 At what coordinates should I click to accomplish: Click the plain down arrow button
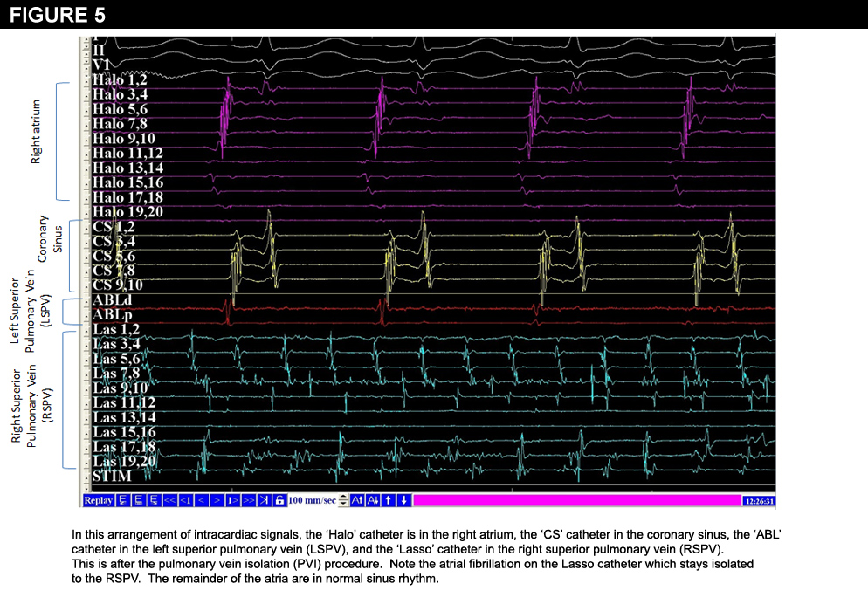403,500
